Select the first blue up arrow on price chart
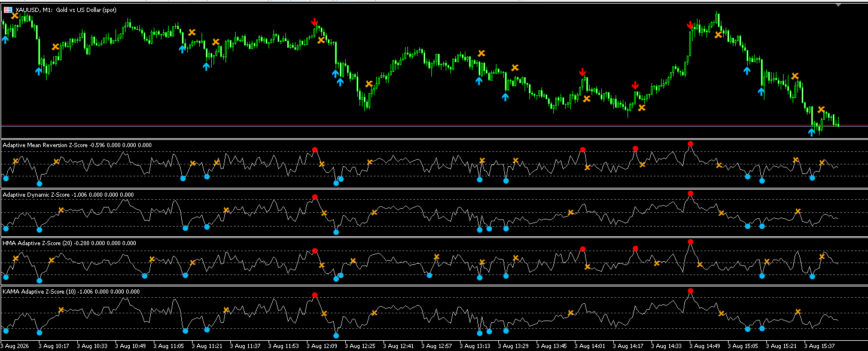The width and height of the screenshot is (868, 351). tap(5, 39)
